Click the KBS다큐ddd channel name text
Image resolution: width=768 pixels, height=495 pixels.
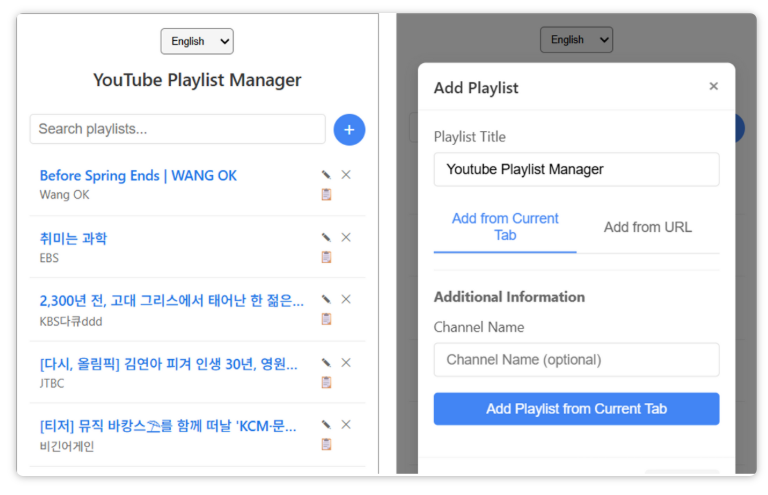click(71, 321)
